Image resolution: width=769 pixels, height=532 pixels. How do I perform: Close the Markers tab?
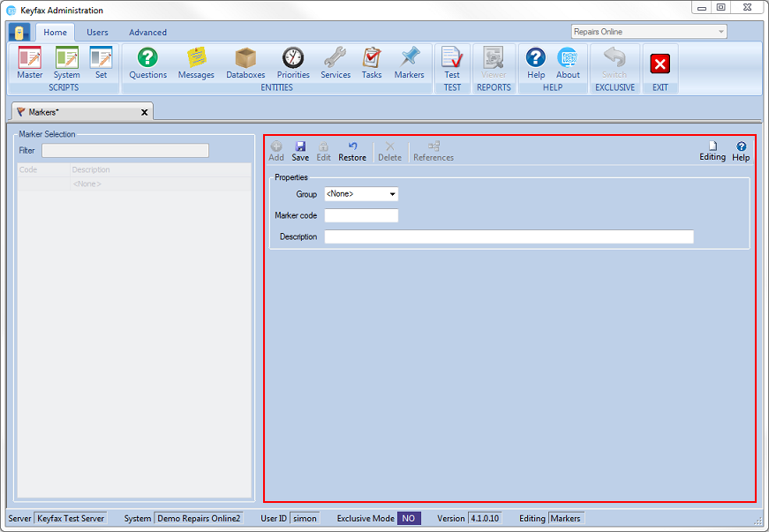pyautogui.click(x=144, y=112)
